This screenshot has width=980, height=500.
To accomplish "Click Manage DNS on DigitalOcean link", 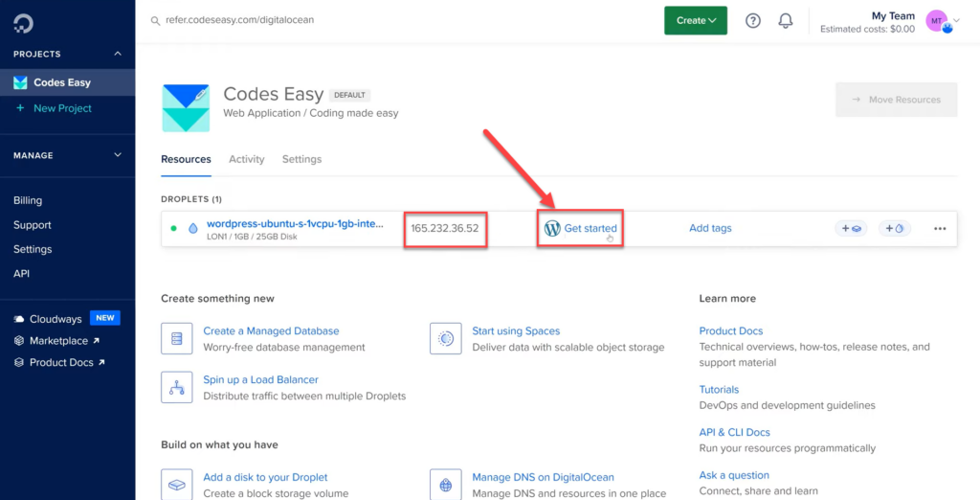I will pos(544,477).
